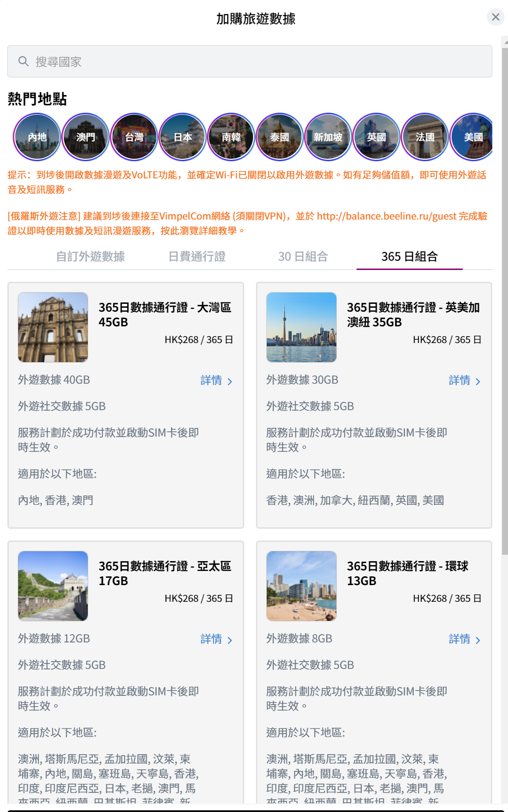Click the 搜尋國家 search field

[250, 62]
